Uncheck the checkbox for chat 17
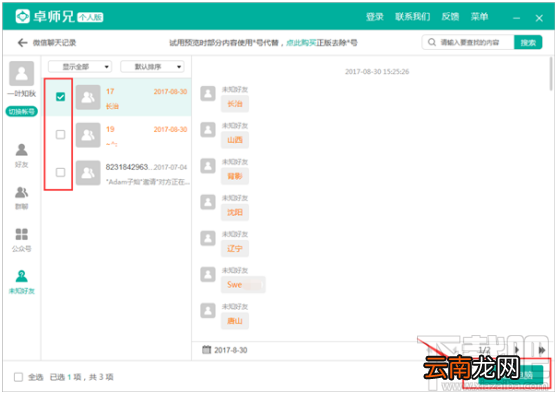 (60, 97)
